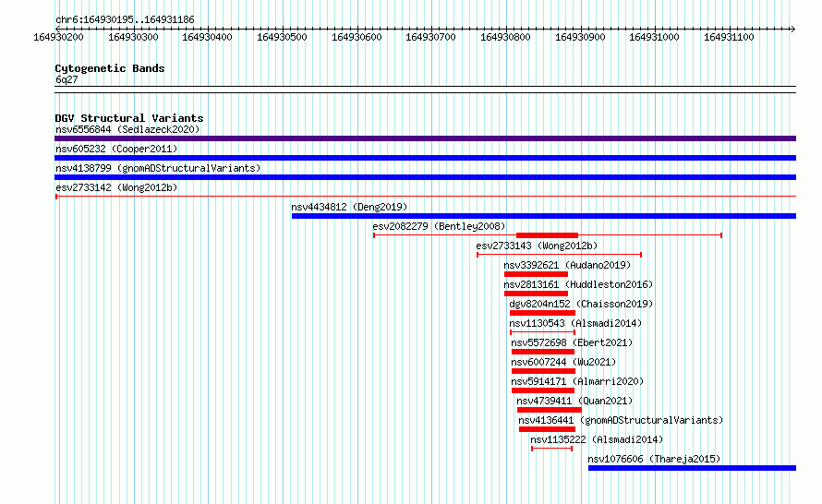The height and width of the screenshot is (504, 822).
Task: Open nsv1135222 (Alsmadi2014) label
Action: pyautogui.click(x=597, y=439)
